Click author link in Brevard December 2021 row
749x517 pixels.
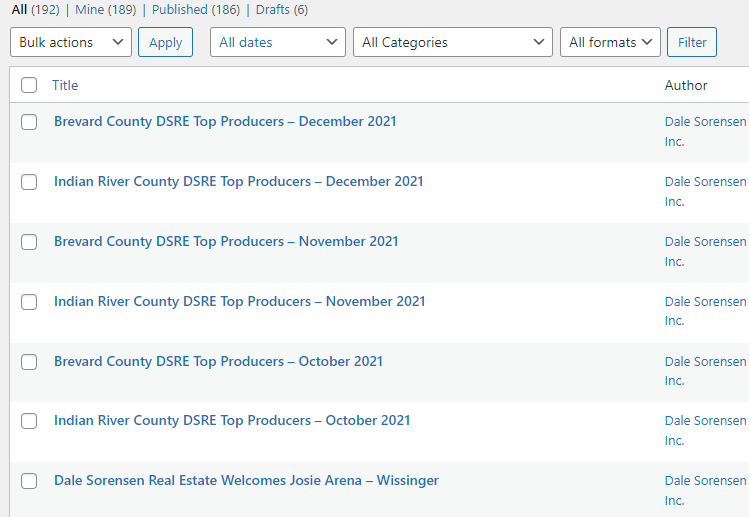pyautogui.click(x=705, y=131)
